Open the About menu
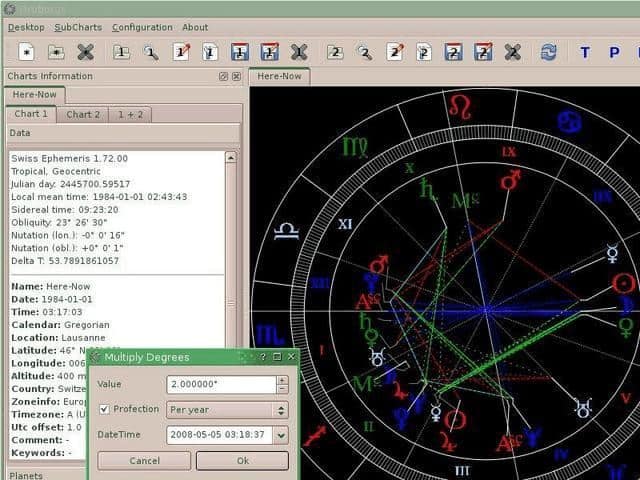Viewport: 640px width, 480px height. tap(195, 27)
